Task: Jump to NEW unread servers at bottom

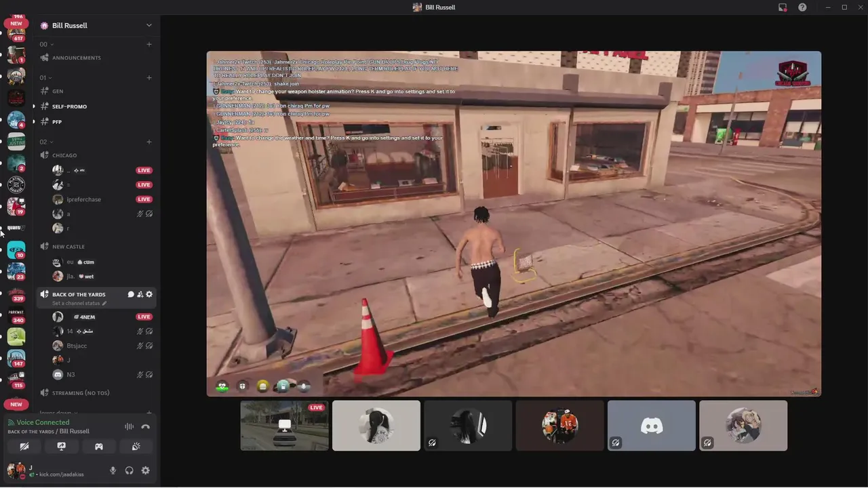Action: pos(16,404)
